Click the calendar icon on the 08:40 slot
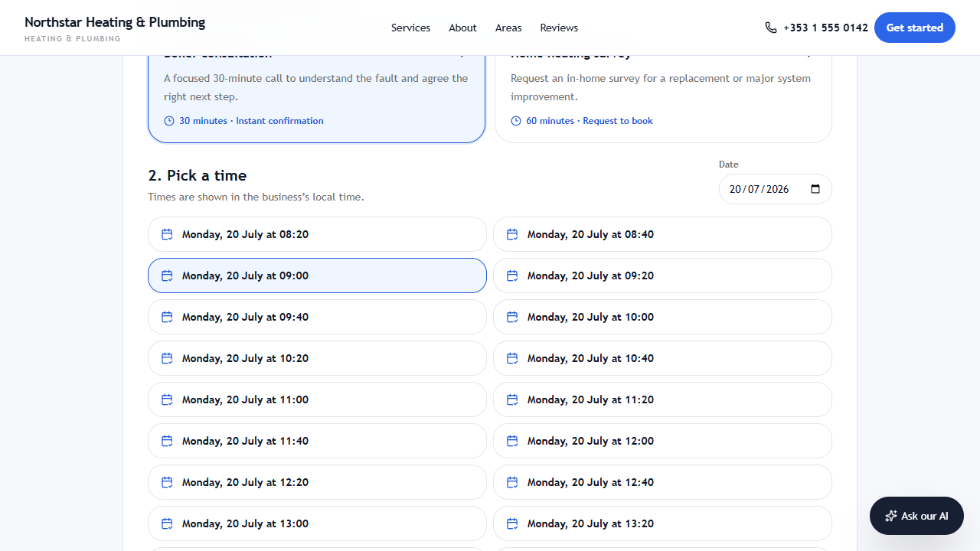 (512, 234)
